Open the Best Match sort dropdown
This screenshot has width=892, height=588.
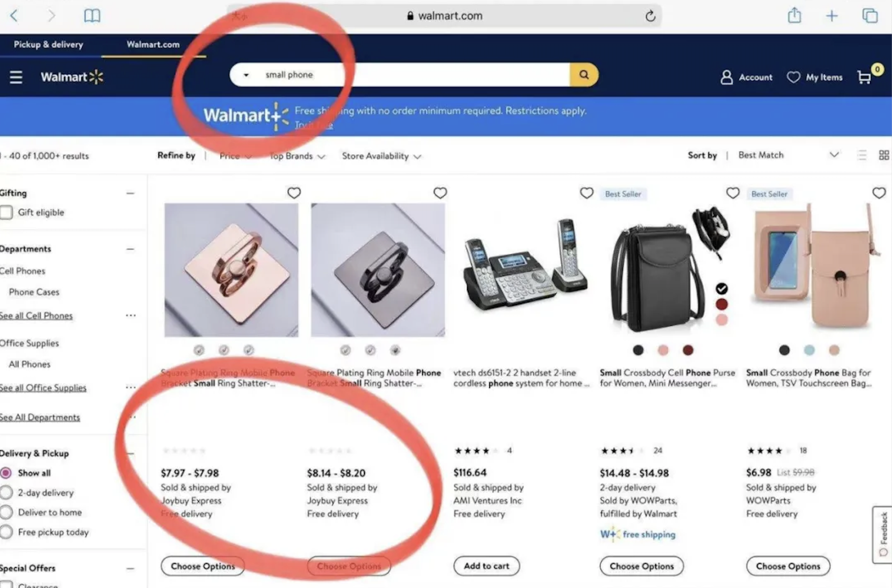coord(788,155)
